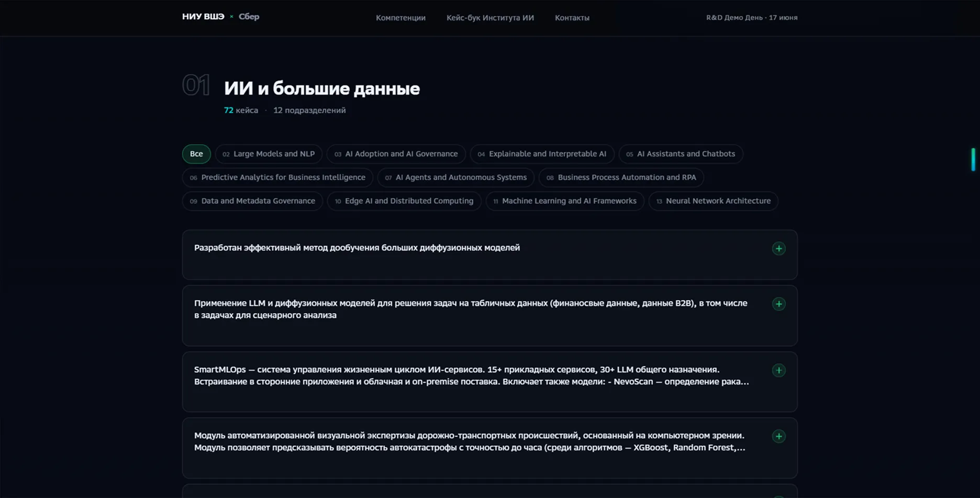Filter by AI Agents and Autonomous Systems
Viewport: 980px width, 498px height.
click(x=456, y=177)
